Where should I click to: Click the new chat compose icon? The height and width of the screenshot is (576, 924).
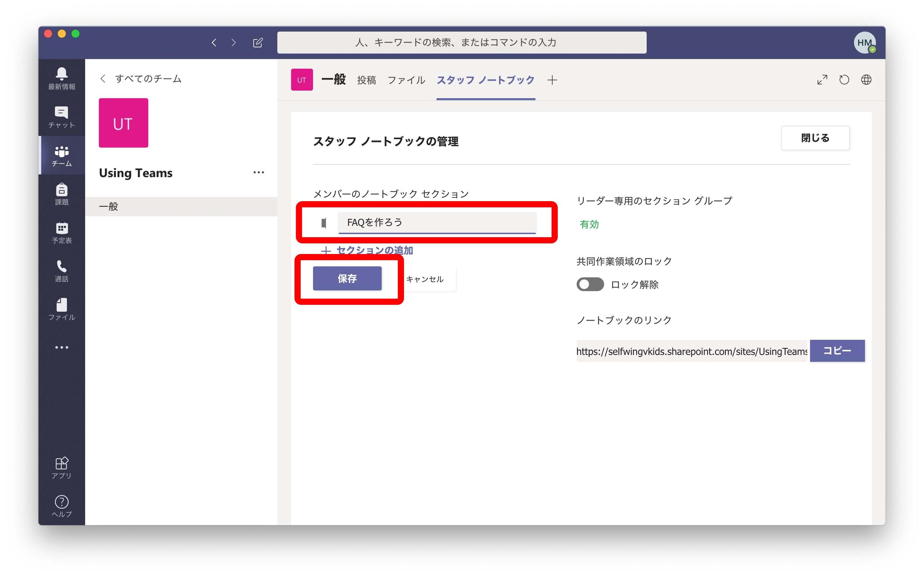click(x=258, y=43)
